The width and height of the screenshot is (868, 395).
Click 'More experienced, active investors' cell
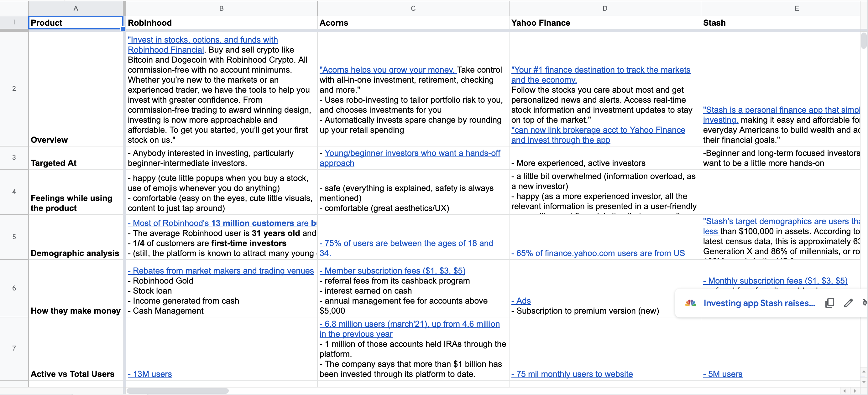605,157
